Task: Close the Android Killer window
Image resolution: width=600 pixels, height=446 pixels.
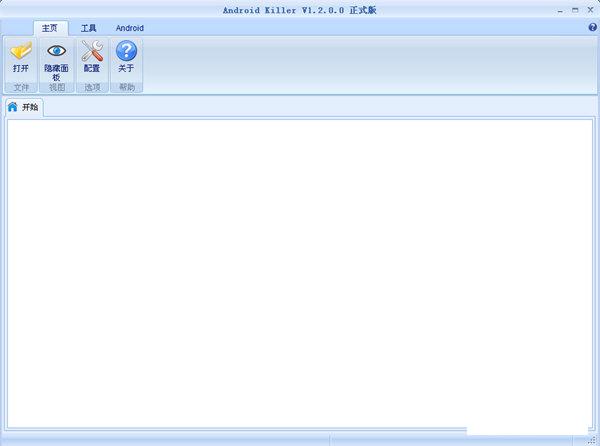Action: click(589, 9)
